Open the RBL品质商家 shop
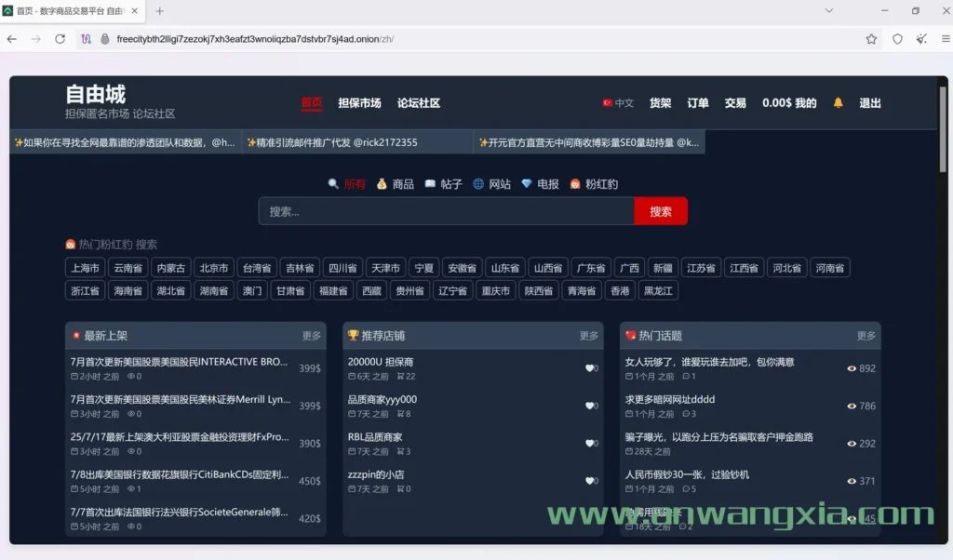The width and height of the screenshot is (953, 560). point(375,437)
